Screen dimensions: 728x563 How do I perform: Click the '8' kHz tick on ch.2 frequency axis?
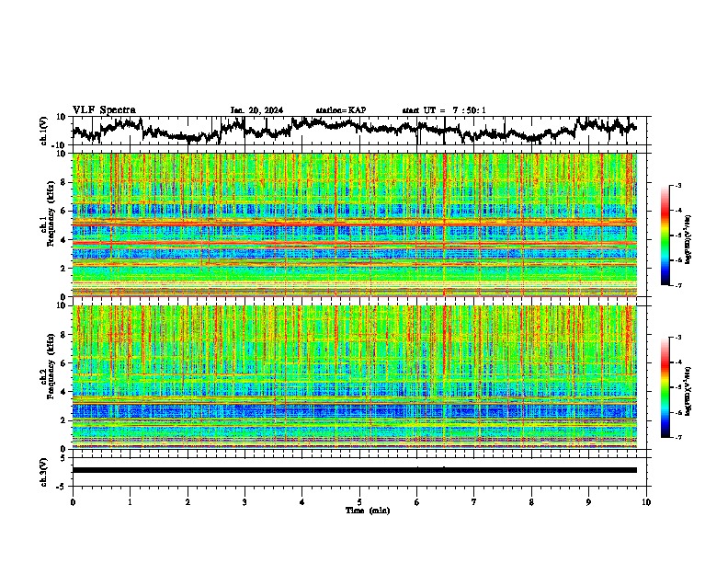click(x=64, y=335)
